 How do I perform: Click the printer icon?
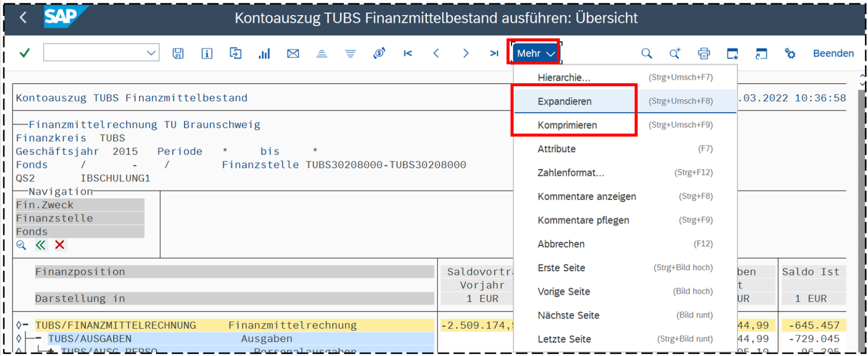point(704,53)
